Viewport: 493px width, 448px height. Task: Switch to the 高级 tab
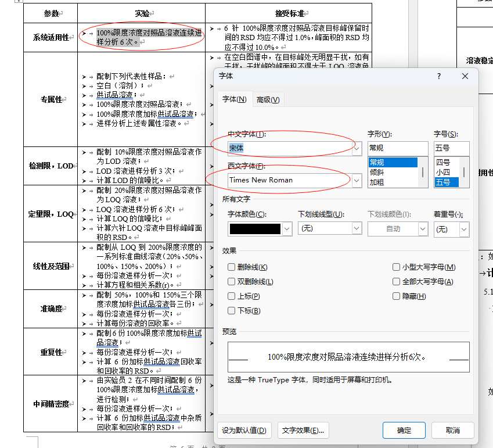[x=268, y=99]
